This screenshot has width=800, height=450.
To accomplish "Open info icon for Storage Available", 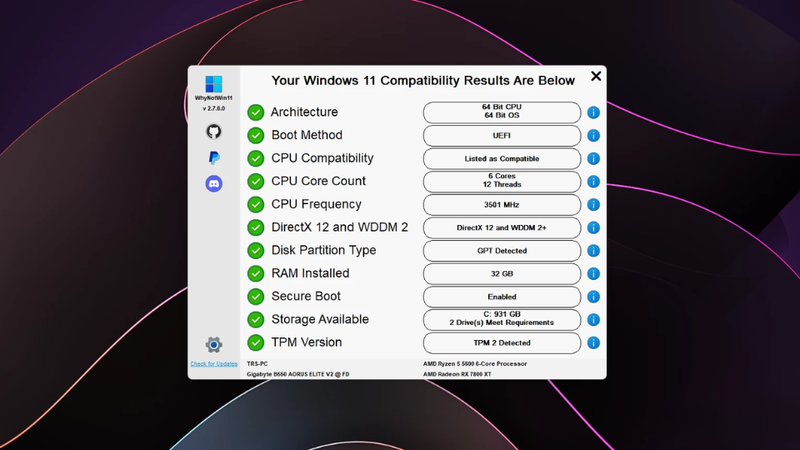I will [593, 320].
